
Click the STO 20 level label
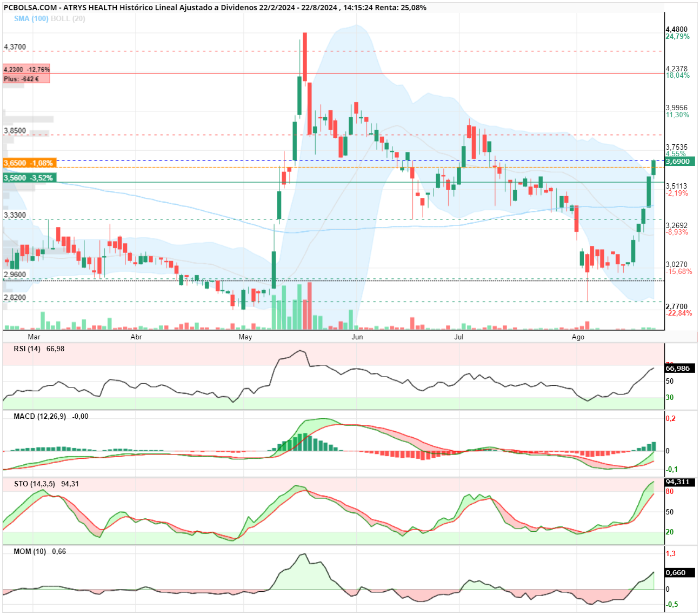coord(670,532)
